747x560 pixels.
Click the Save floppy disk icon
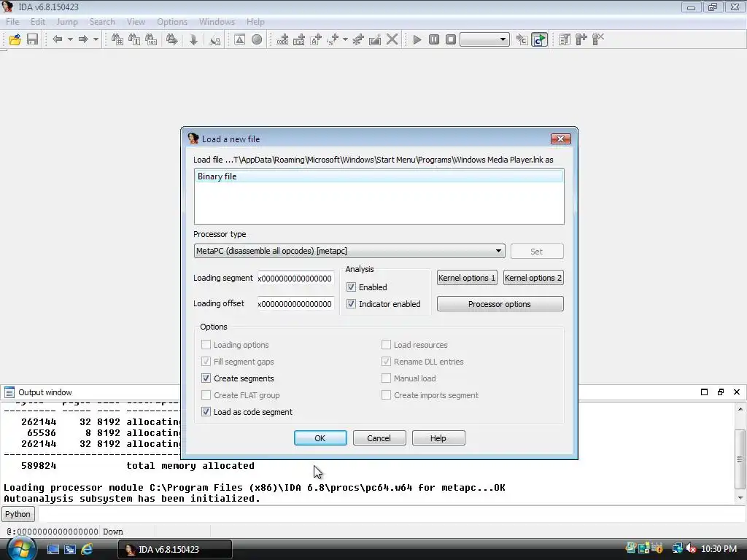[32, 39]
